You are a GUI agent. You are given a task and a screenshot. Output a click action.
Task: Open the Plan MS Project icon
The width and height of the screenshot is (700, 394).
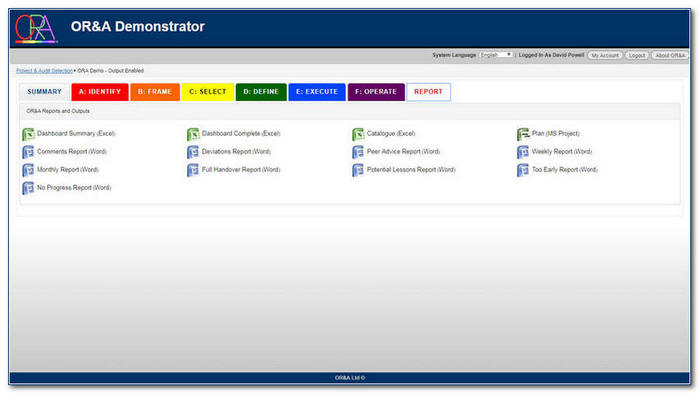click(x=523, y=134)
